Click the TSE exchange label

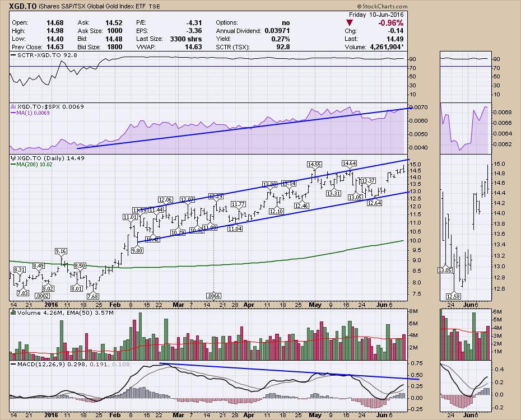point(154,7)
